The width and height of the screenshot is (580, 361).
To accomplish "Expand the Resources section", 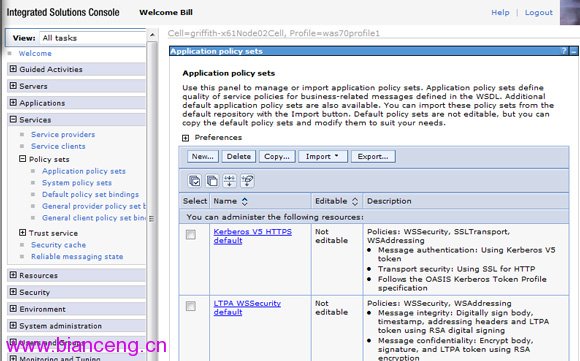I will (13, 275).
